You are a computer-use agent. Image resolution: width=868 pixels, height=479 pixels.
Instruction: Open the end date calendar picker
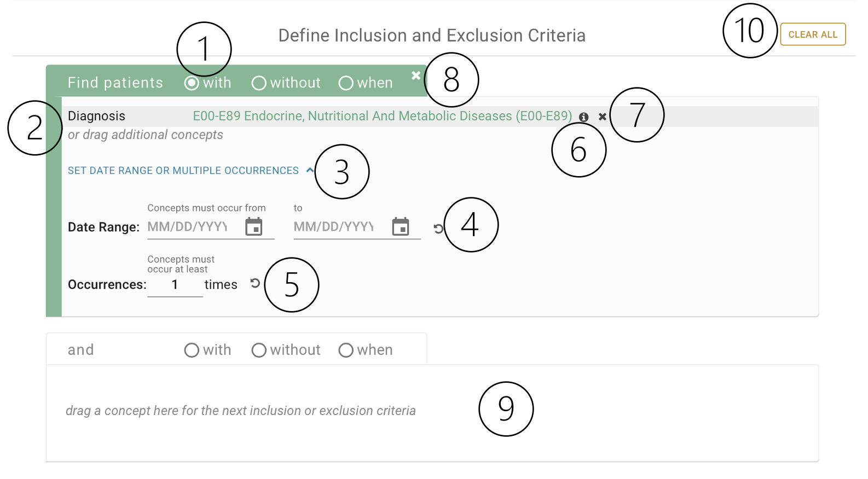coord(401,226)
